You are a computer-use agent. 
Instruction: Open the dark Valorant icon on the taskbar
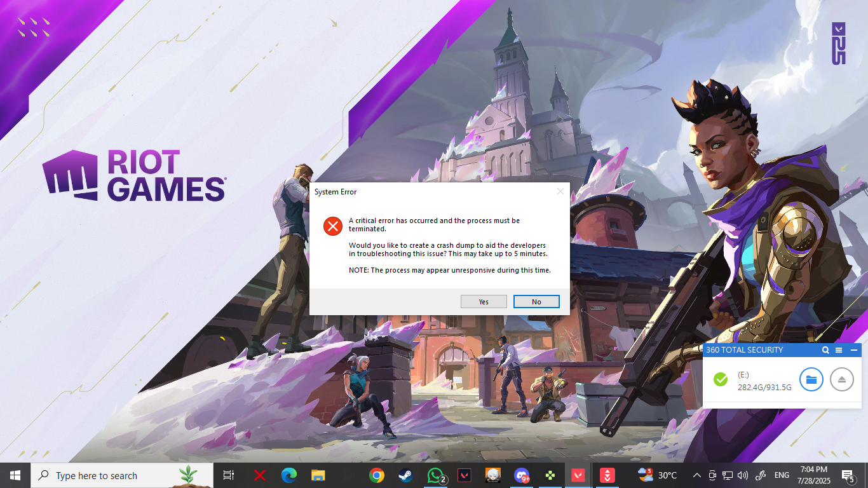[464, 475]
